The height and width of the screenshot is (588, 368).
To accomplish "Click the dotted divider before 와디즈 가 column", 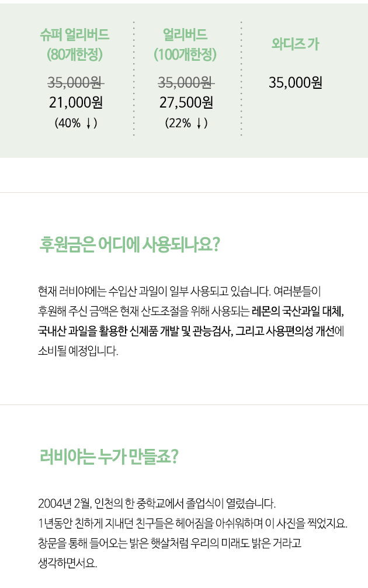I will [x=241, y=79].
